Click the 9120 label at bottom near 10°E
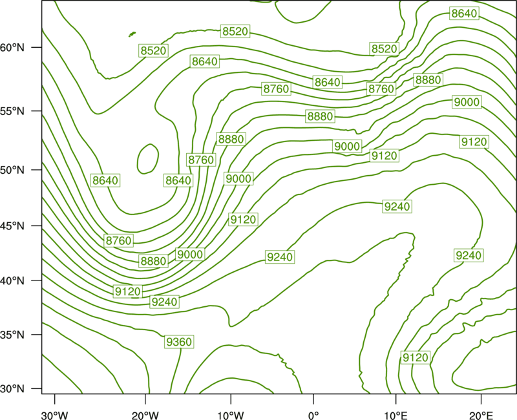This screenshot has height=420, width=517. 416,357
